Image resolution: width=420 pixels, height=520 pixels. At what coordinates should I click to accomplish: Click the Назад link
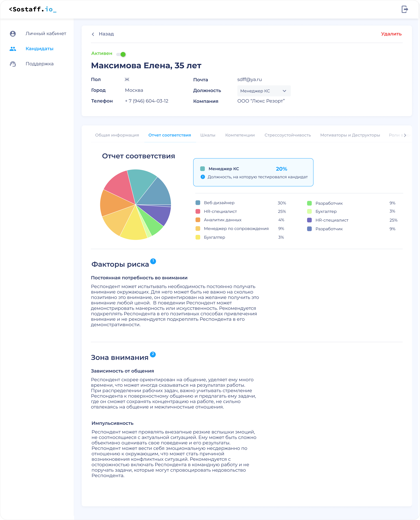[106, 34]
